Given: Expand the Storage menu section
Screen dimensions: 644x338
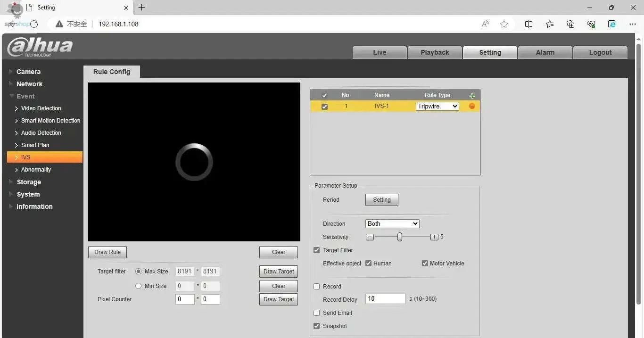Looking at the screenshot, I should tap(29, 182).
